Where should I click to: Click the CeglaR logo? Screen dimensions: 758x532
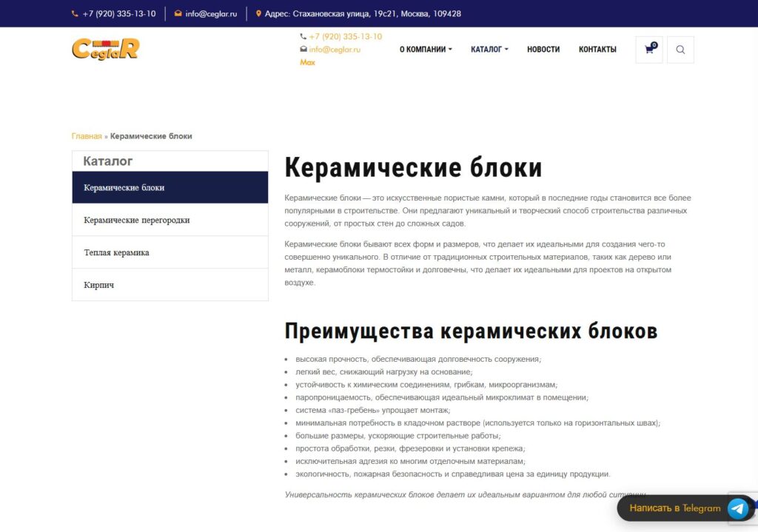click(x=106, y=49)
